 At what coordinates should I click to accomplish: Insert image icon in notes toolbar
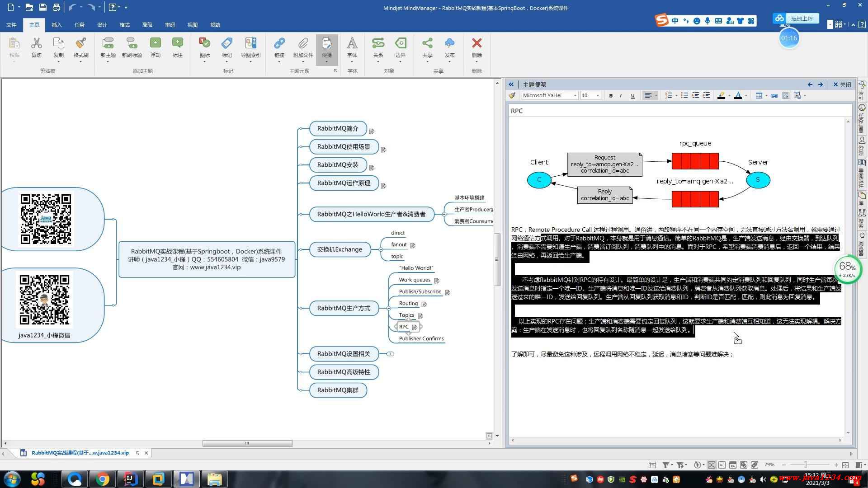click(786, 95)
